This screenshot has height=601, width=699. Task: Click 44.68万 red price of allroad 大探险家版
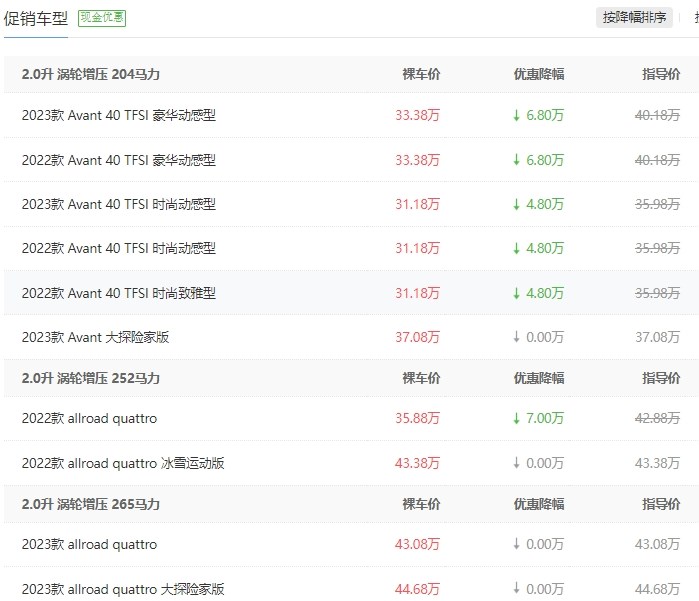(417, 589)
